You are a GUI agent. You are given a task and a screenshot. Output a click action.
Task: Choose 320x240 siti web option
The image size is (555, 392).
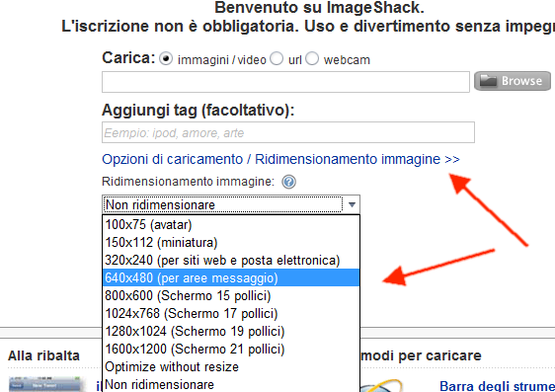(231, 260)
